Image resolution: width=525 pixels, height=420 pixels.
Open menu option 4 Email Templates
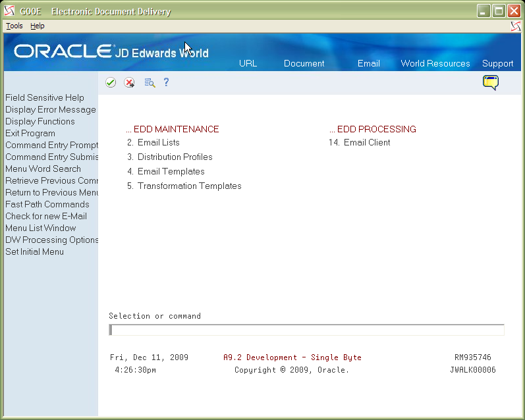point(166,171)
